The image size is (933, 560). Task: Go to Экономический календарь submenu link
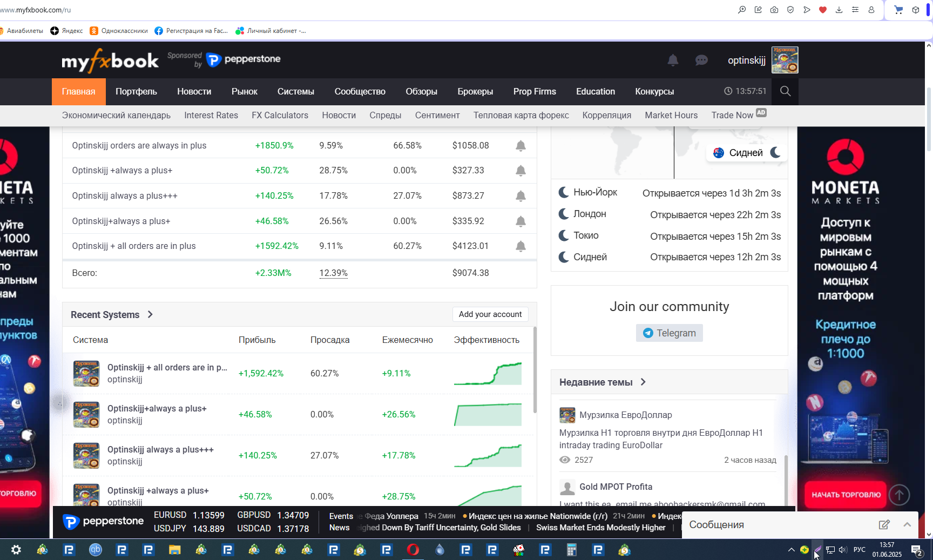pos(116,115)
